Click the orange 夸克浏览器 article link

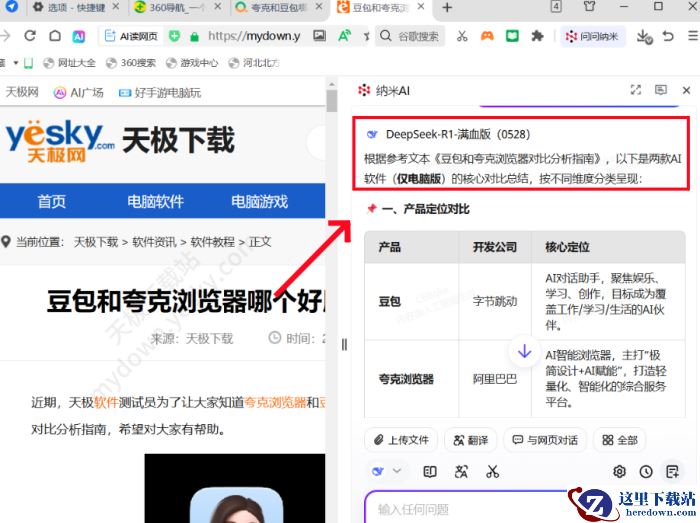pos(275,403)
